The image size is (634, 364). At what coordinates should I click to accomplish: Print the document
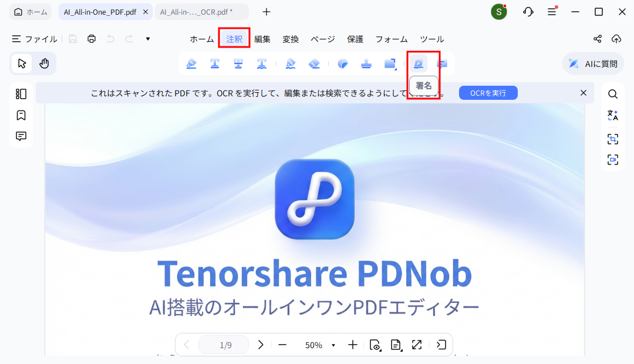click(92, 39)
